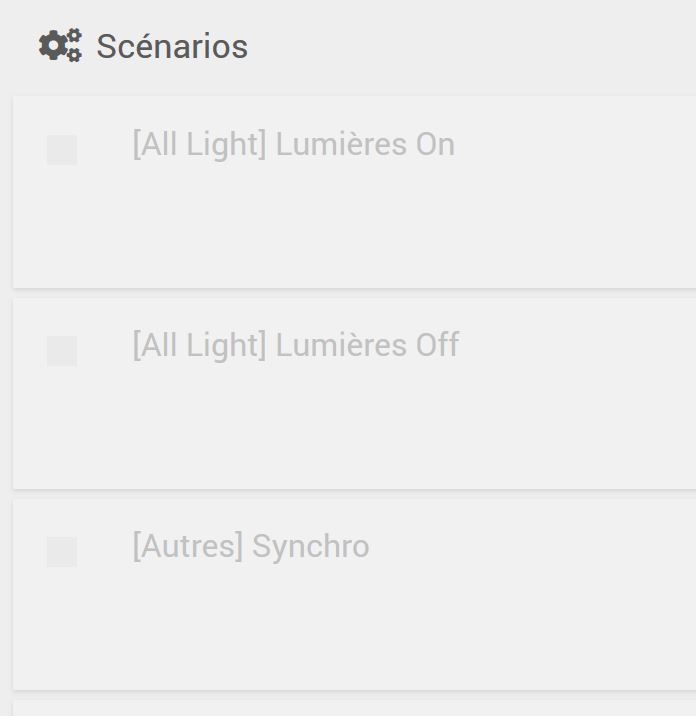
Task: Launch the [All Light] Lumières Off scenario
Action: [x=354, y=393]
